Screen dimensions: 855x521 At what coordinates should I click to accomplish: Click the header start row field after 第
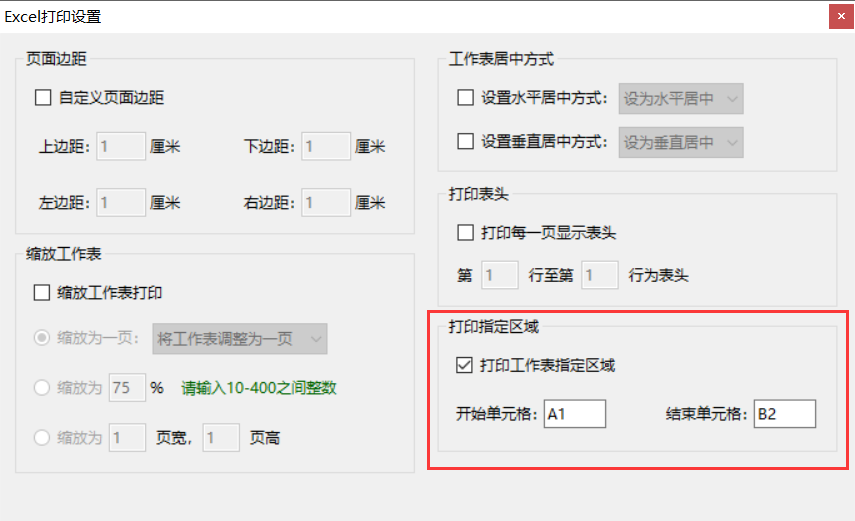[499, 275]
